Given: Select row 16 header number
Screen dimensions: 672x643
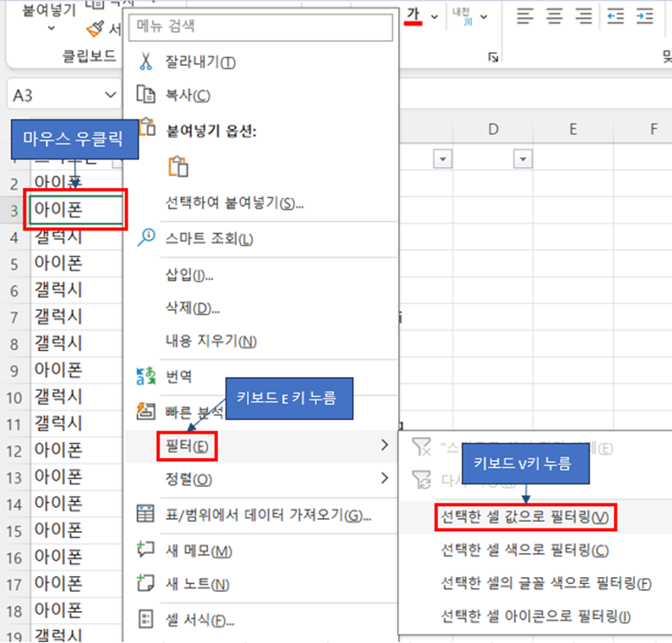Looking at the screenshot, I should tap(15, 558).
